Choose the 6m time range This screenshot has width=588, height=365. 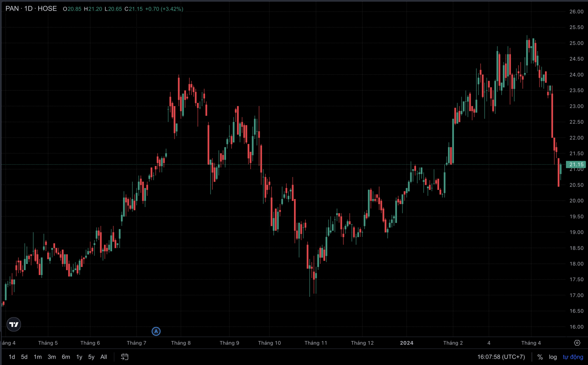[66, 357]
